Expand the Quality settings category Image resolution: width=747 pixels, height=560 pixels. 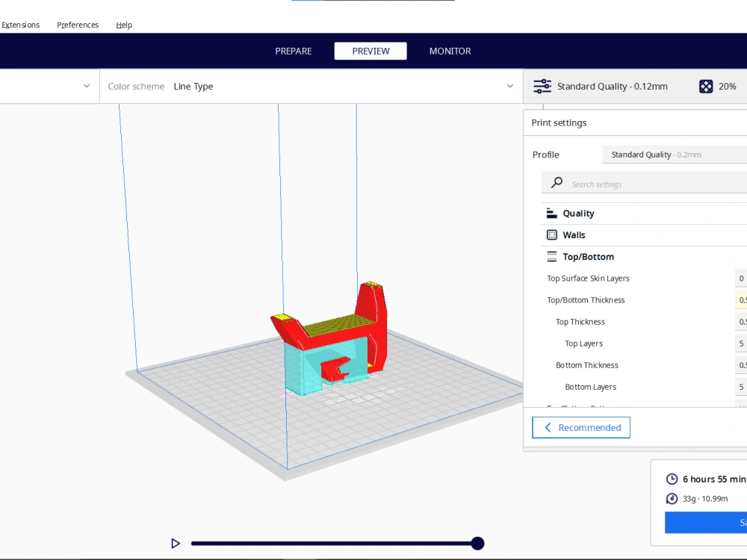644,214
